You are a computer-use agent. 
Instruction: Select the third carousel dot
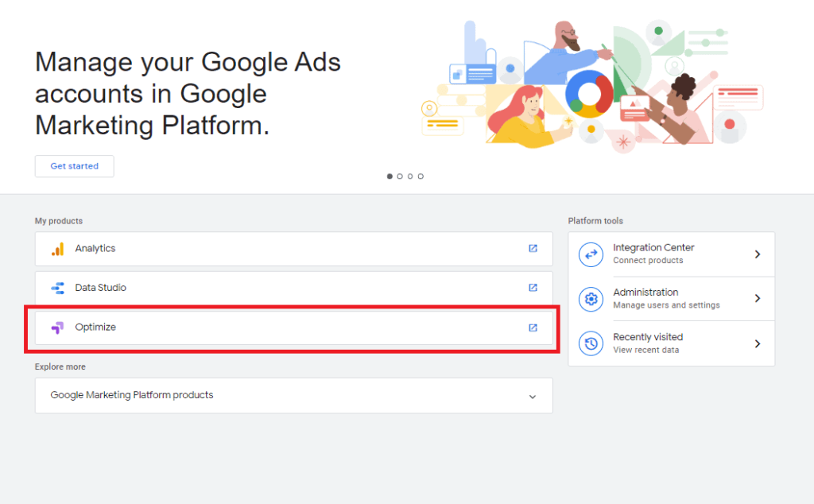pos(410,176)
